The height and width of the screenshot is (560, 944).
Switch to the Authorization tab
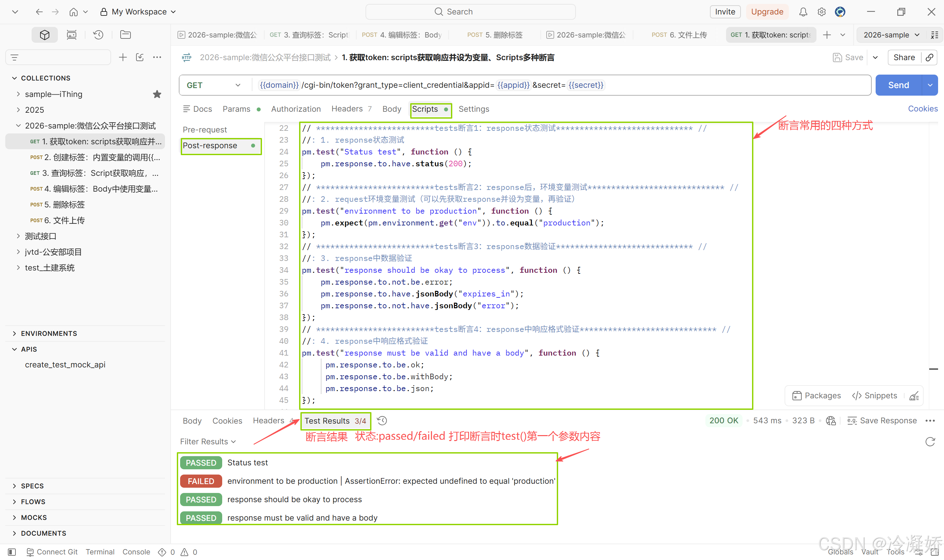(296, 109)
